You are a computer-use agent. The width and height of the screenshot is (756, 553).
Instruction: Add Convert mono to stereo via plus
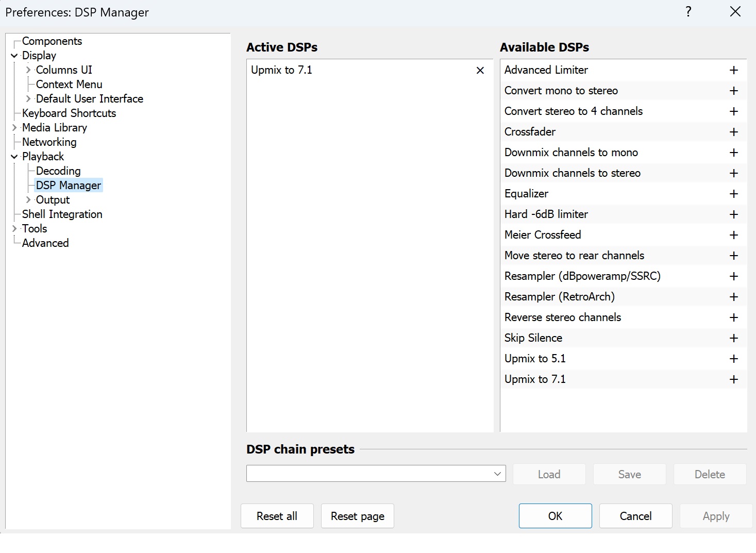click(x=734, y=91)
